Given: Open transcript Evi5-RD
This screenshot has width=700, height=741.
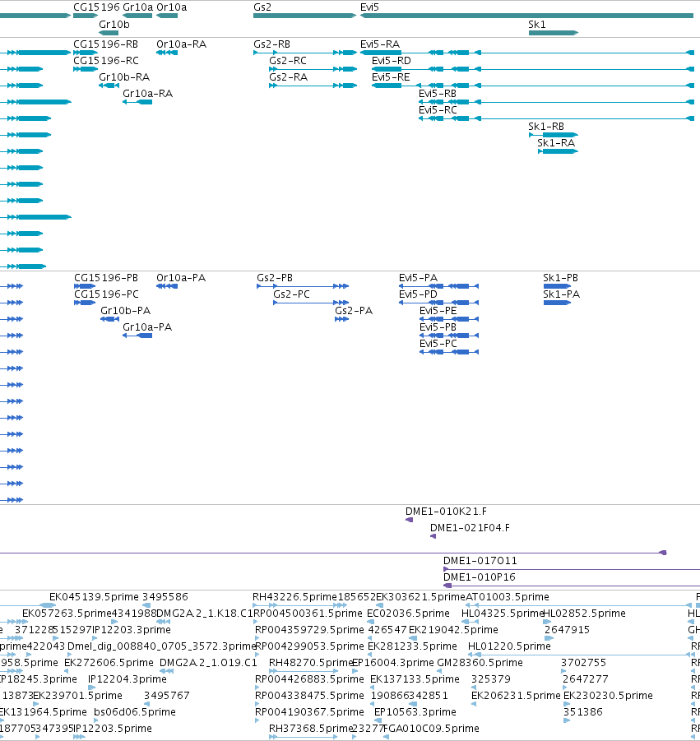Looking at the screenshot, I should point(392,61).
